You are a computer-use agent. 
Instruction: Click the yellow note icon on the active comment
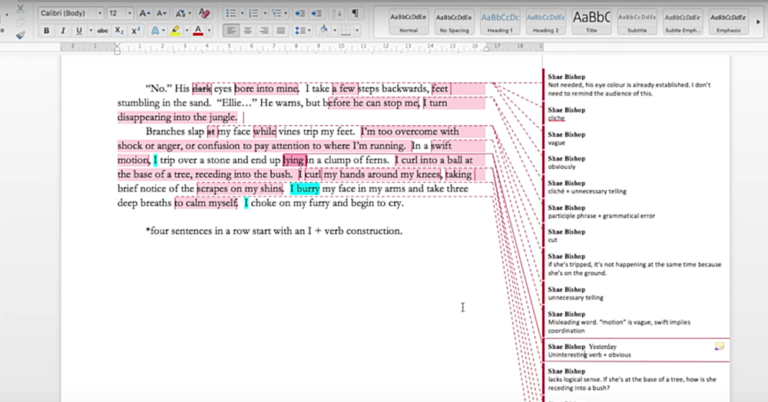coord(719,346)
